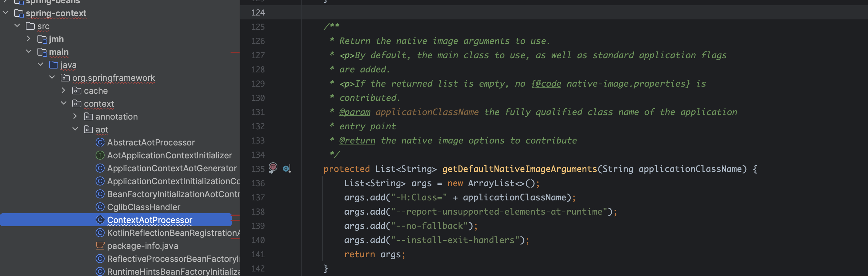Select the annotation package label
Screen dimensions: 868x276
(x=117, y=117)
